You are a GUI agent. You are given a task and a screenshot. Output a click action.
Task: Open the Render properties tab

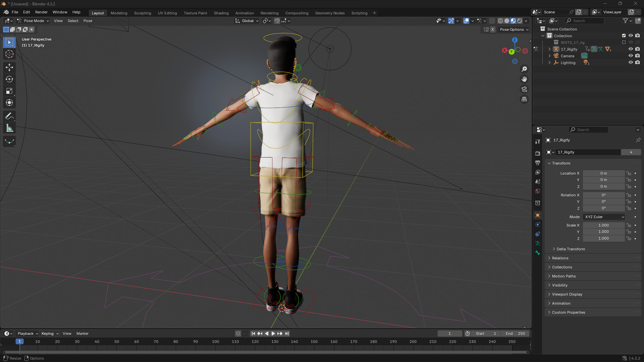click(538, 153)
